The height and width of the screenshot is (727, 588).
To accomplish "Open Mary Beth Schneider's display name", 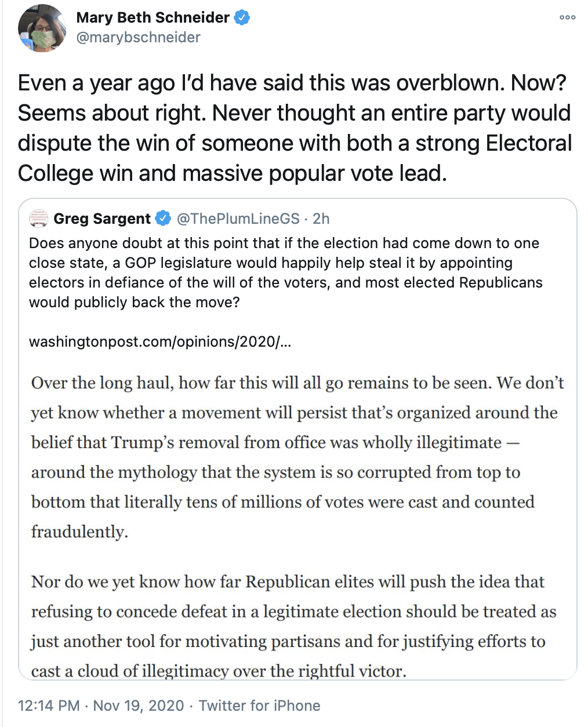I will tap(153, 17).
